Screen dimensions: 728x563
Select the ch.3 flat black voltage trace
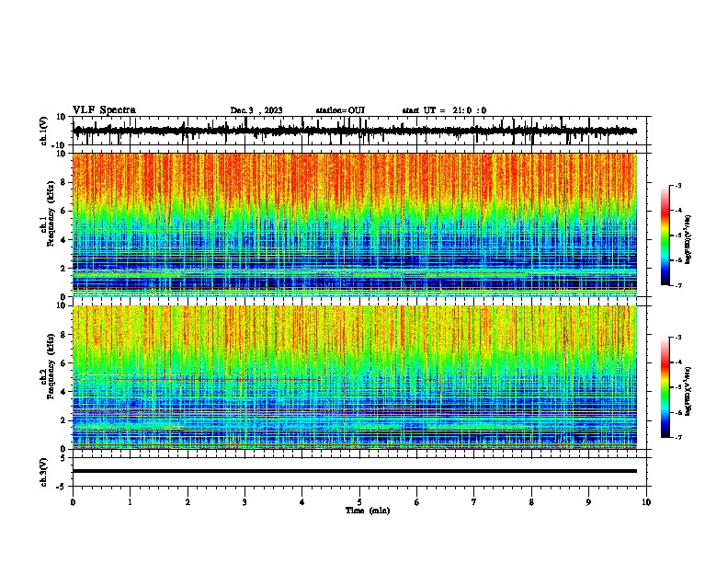[x=355, y=471]
